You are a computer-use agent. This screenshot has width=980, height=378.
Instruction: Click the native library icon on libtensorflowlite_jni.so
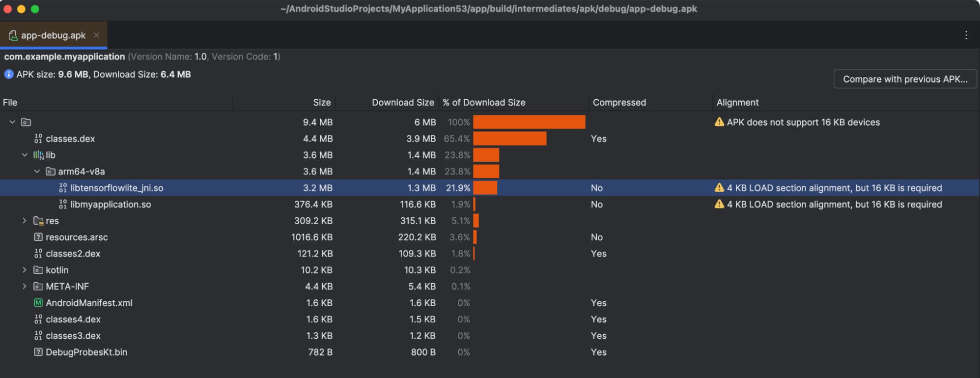tap(62, 188)
